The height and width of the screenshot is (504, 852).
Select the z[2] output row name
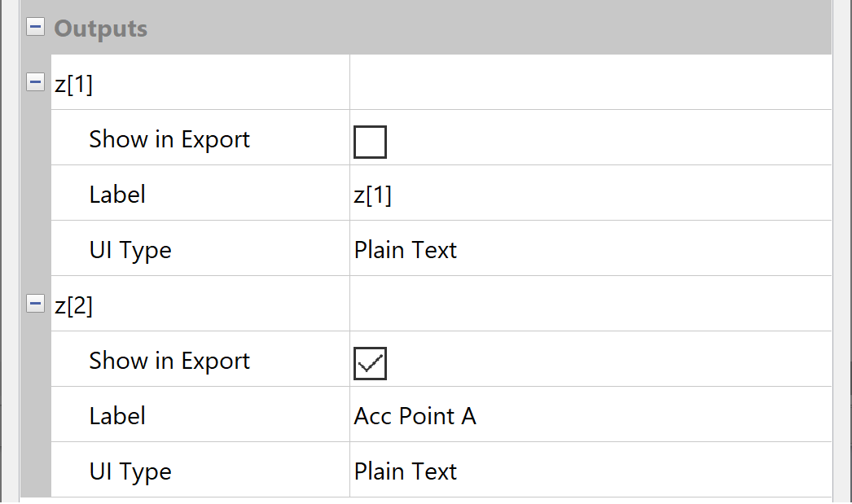74,305
